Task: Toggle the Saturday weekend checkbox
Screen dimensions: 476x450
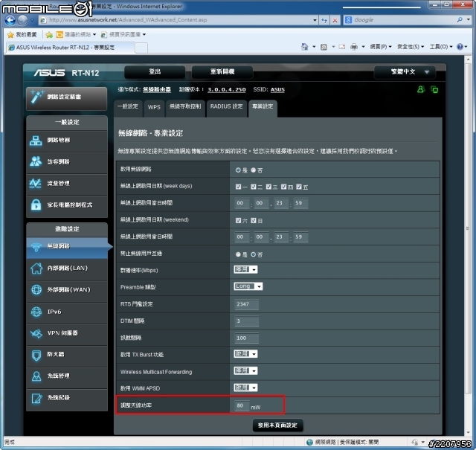Action: tap(238, 220)
